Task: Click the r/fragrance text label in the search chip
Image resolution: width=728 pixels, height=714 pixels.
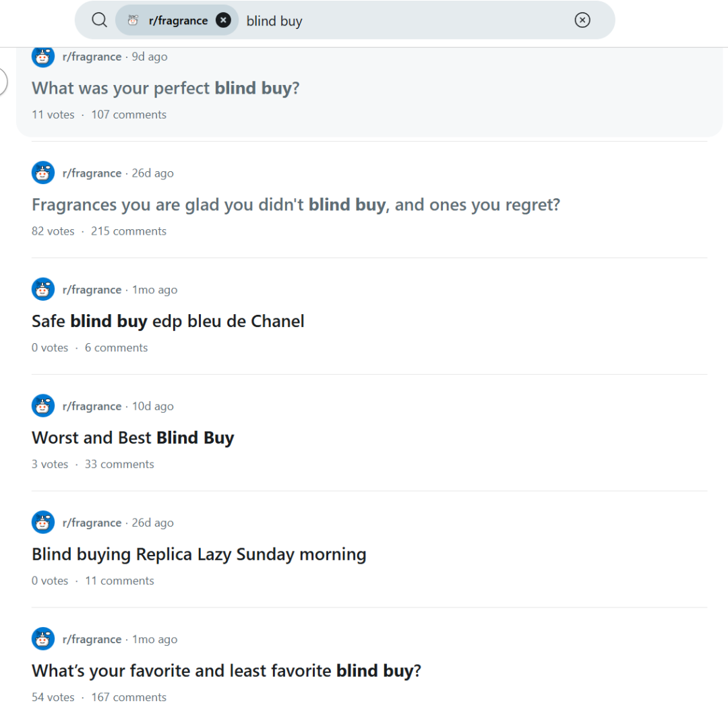Action: click(178, 21)
